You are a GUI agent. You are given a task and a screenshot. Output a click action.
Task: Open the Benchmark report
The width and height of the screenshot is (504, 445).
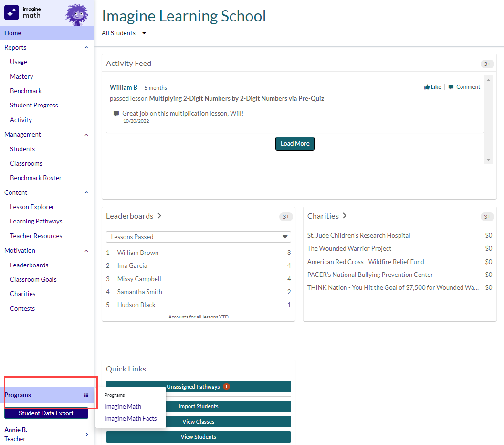(26, 91)
